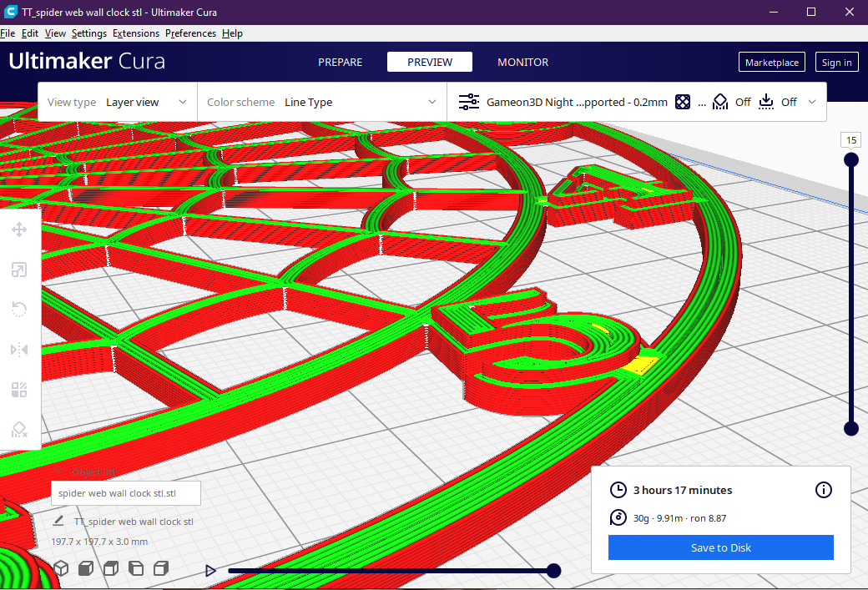The width and height of the screenshot is (868, 590).
Task: Click the bottom layer slider handle
Action: point(850,428)
